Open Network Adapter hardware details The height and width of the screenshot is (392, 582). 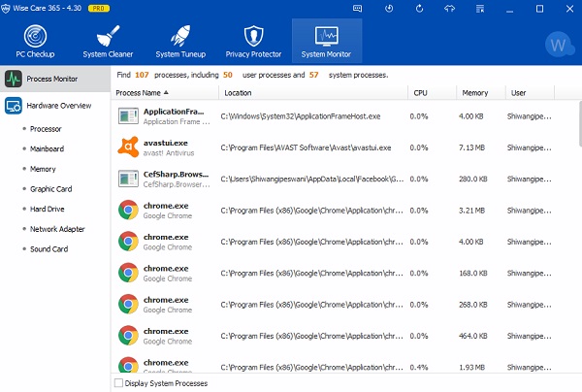(x=57, y=229)
